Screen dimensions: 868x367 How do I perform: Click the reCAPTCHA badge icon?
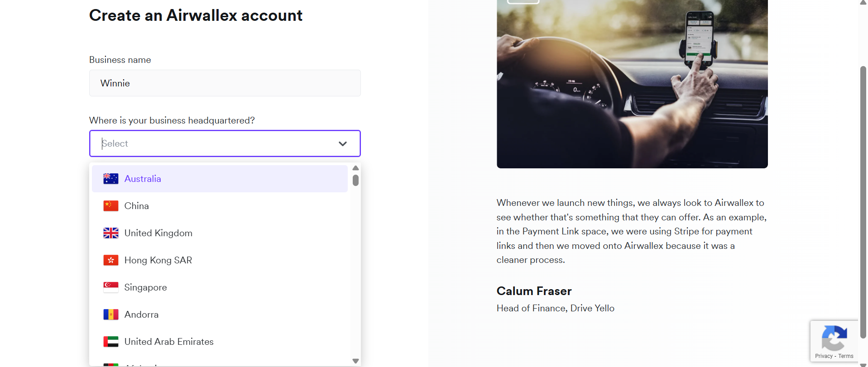pyautogui.click(x=834, y=338)
